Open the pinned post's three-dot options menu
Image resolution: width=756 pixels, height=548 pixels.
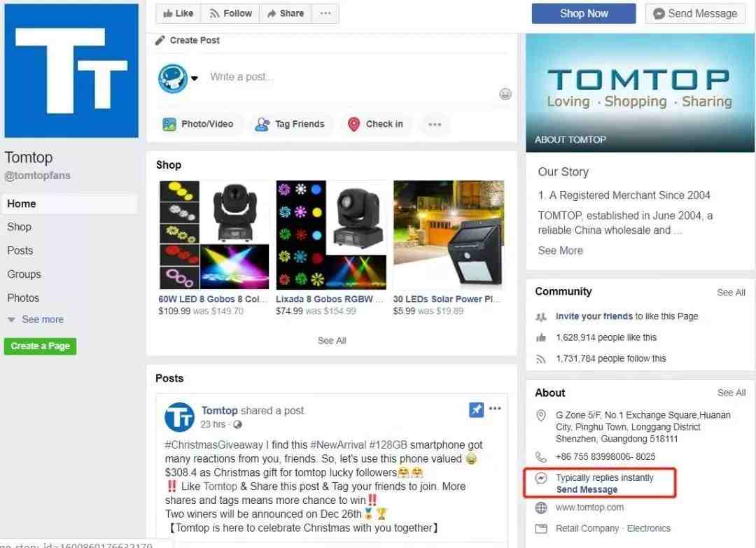click(x=495, y=409)
